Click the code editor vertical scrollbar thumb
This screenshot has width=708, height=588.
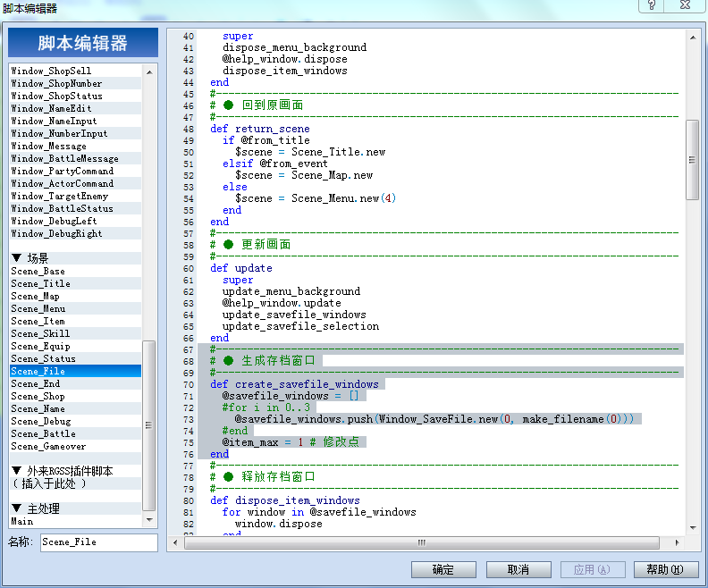pyautogui.click(x=692, y=160)
